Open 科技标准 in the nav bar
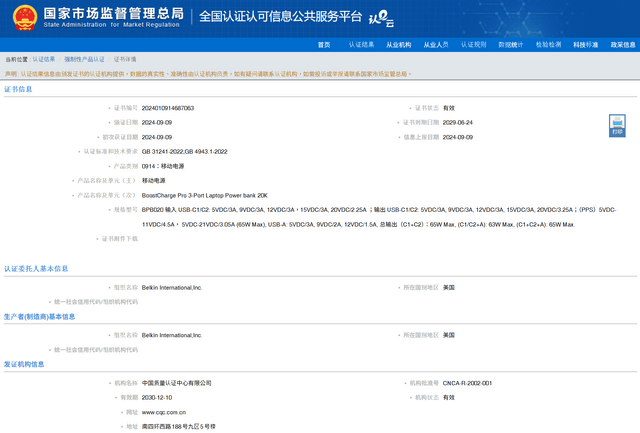 pyautogui.click(x=586, y=45)
